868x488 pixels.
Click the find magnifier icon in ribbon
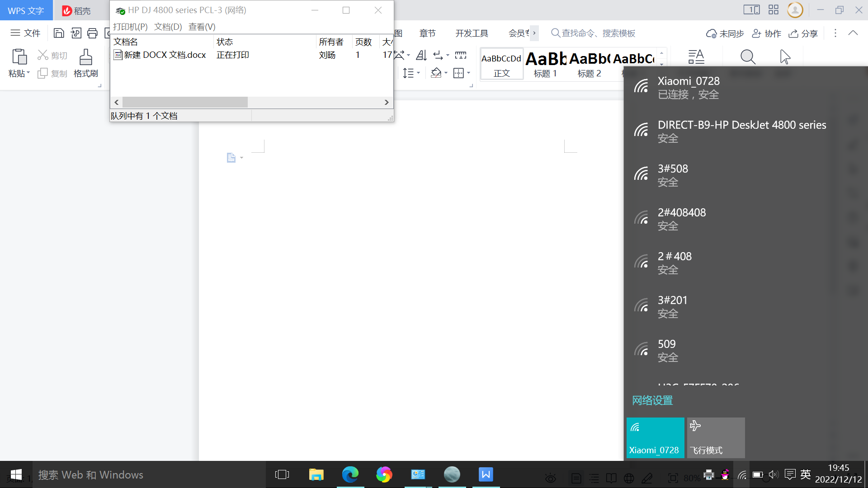click(748, 57)
